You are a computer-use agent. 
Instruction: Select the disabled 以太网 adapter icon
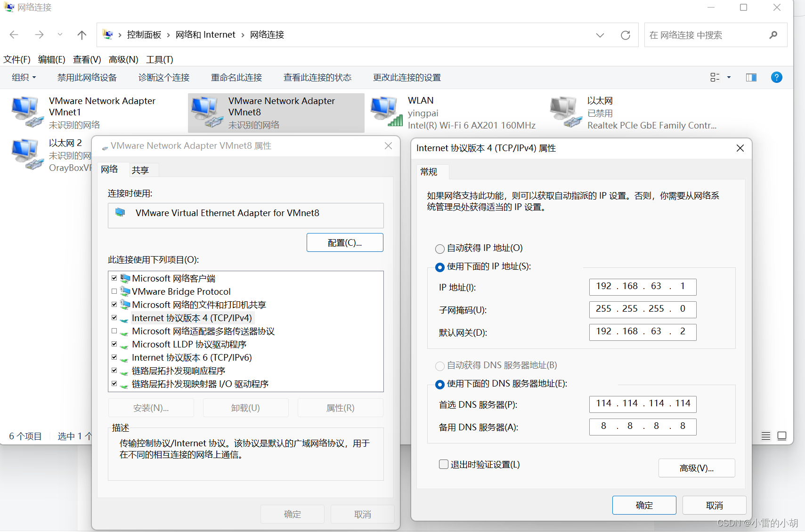566,112
